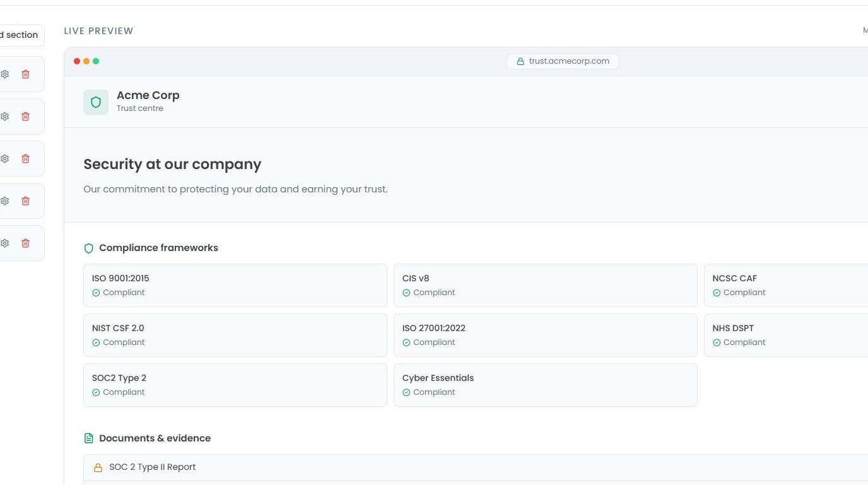Click the Compliance frameworks heading
The image size is (868, 485).
click(x=158, y=248)
